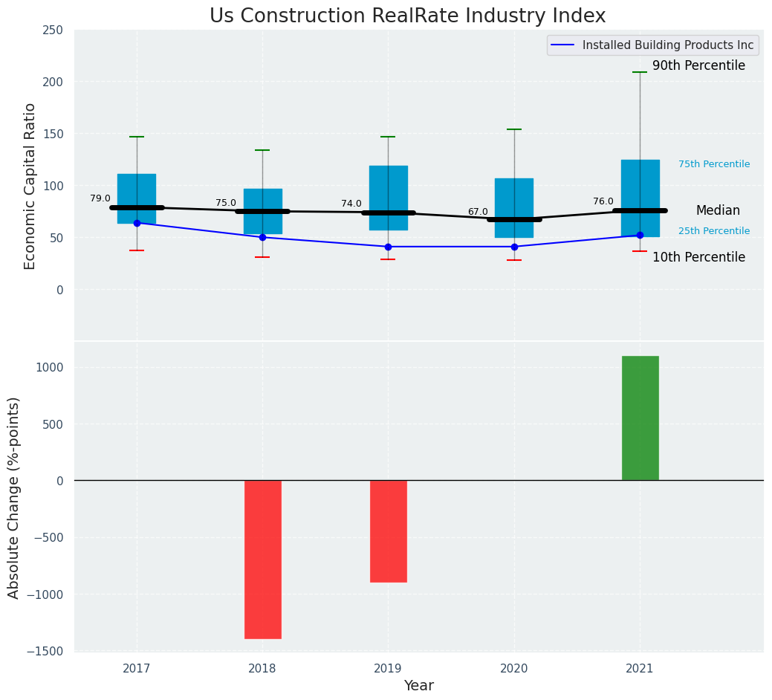Select the 2017 blue data point
Viewport: 772px width, 700px height.
(x=137, y=223)
